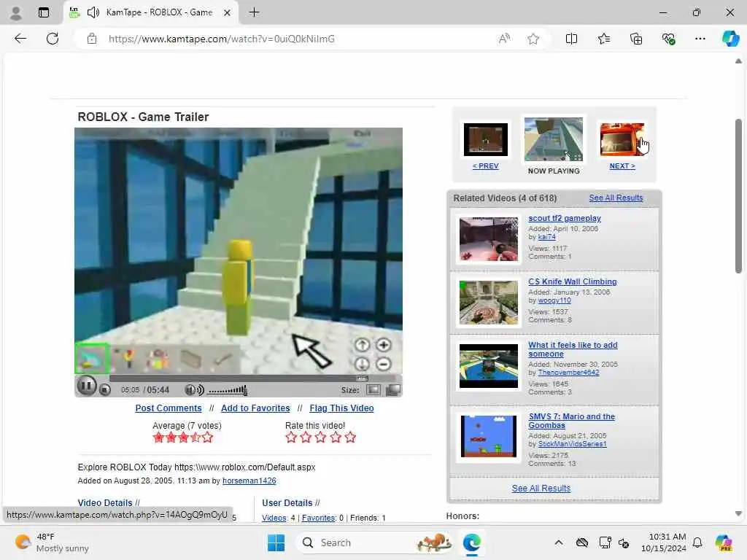Go back to previous page
Viewport: 747px width, 560px height.
pyautogui.click(x=20, y=39)
